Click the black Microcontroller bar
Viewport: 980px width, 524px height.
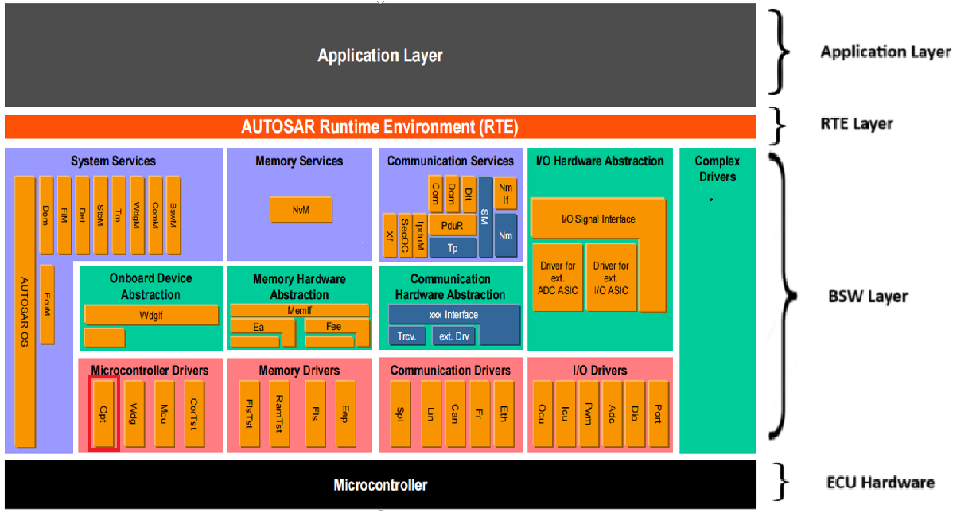[379, 485]
